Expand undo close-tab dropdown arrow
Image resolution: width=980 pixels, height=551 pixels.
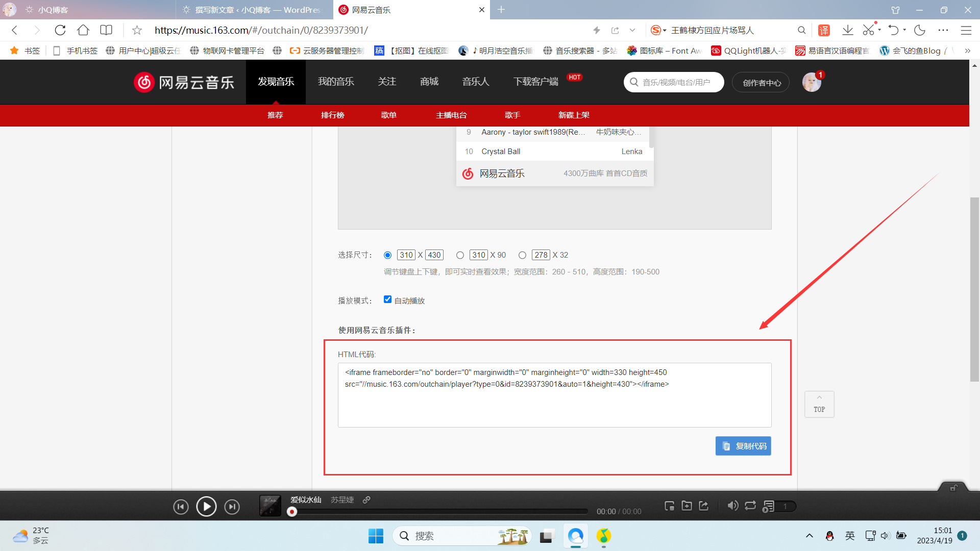[x=904, y=30]
